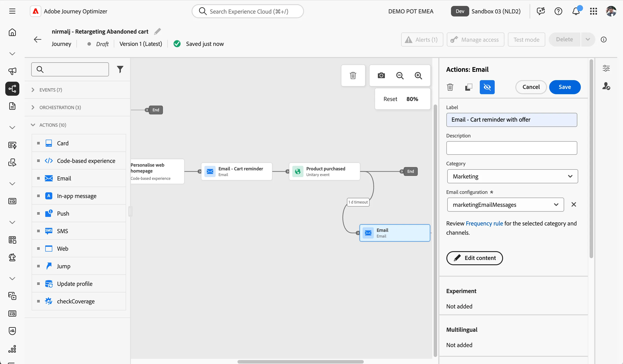This screenshot has width=623, height=364.
Task: Go to Home in left sidebar
Action: [x=12, y=32]
